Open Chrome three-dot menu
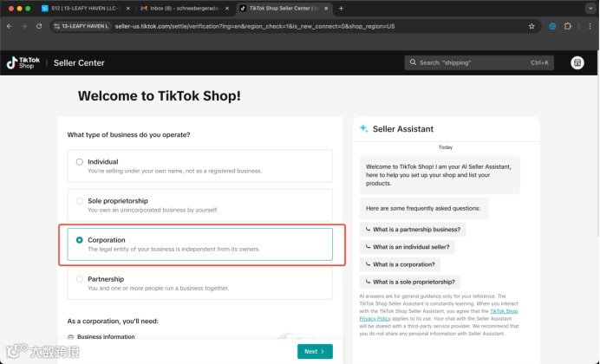Viewport: 600px width, 364px height. click(x=590, y=26)
